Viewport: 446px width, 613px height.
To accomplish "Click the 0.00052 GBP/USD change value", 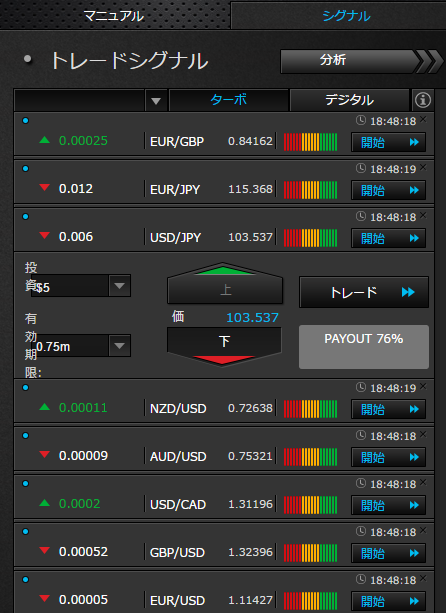I will [83, 552].
